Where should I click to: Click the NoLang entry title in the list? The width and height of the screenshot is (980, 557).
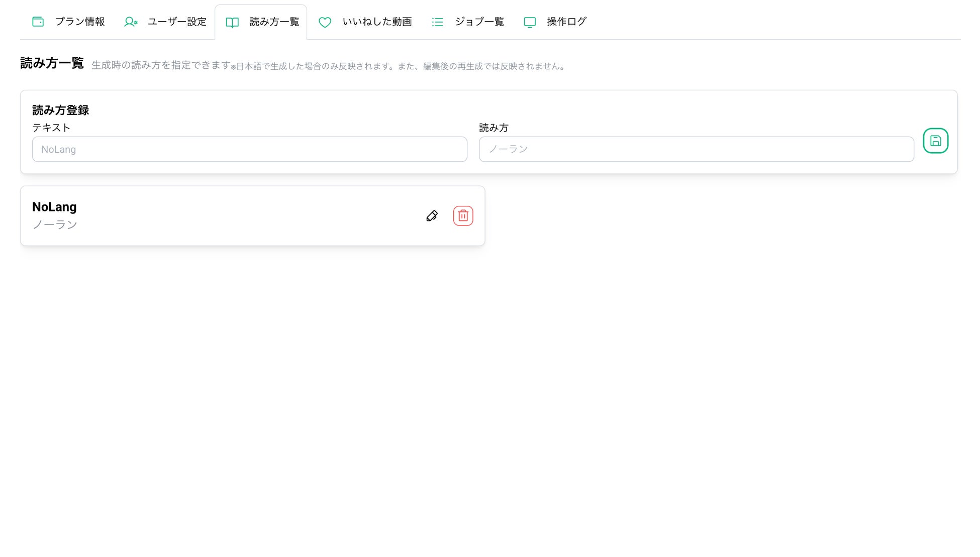(54, 207)
